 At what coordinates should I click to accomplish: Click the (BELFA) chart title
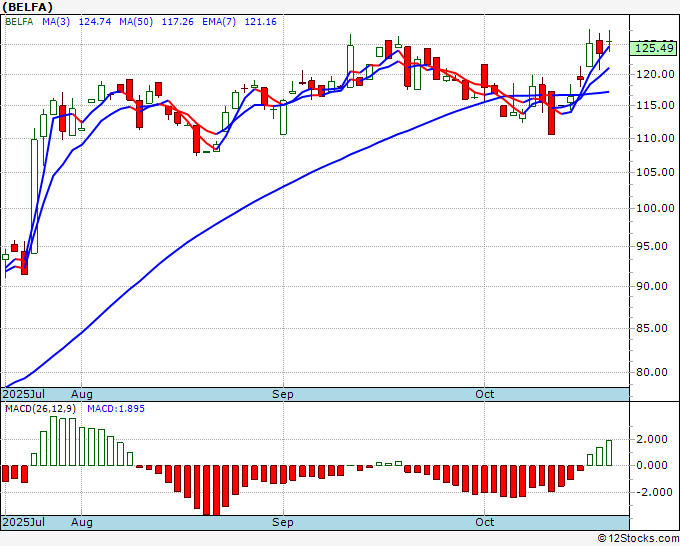click(x=28, y=7)
